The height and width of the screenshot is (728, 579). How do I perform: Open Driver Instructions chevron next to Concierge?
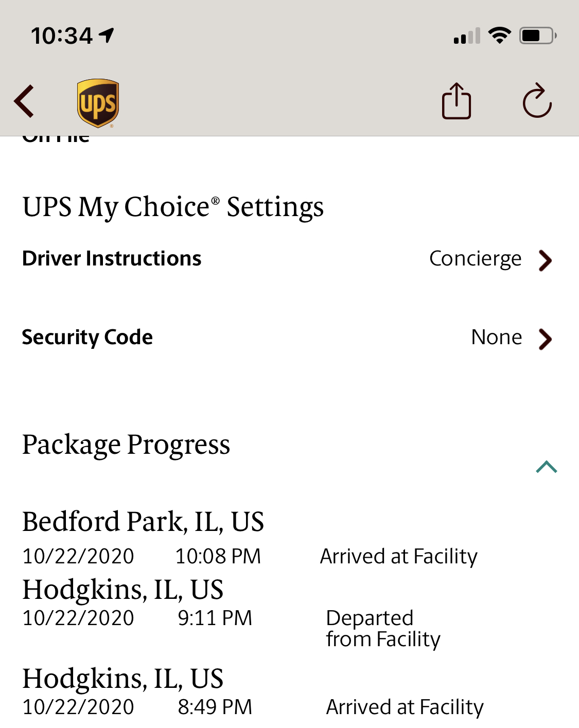(x=545, y=260)
